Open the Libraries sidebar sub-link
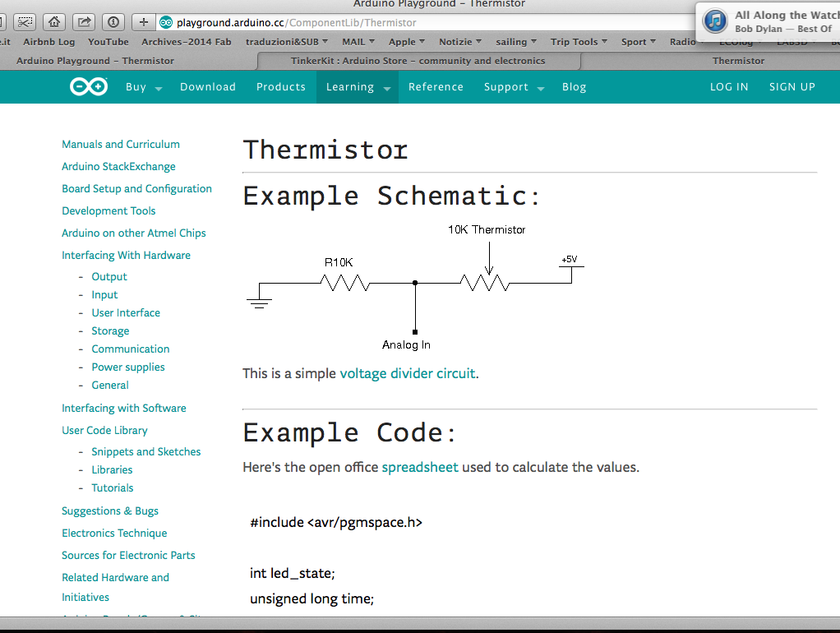This screenshot has width=840, height=633. [x=112, y=469]
